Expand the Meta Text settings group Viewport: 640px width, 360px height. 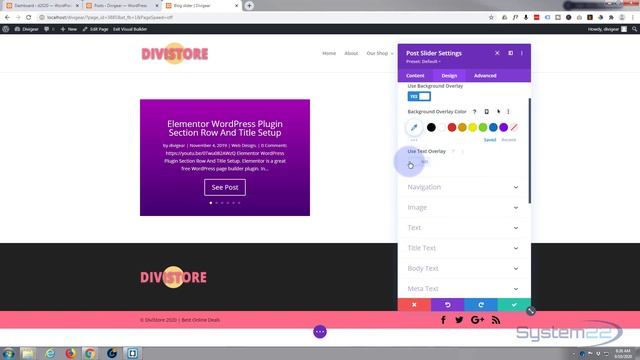(x=464, y=289)
